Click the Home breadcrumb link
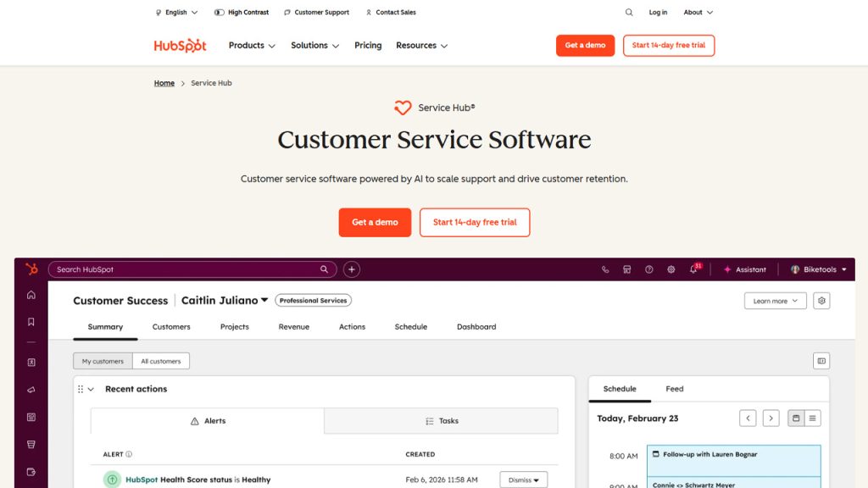 point(164,83)
